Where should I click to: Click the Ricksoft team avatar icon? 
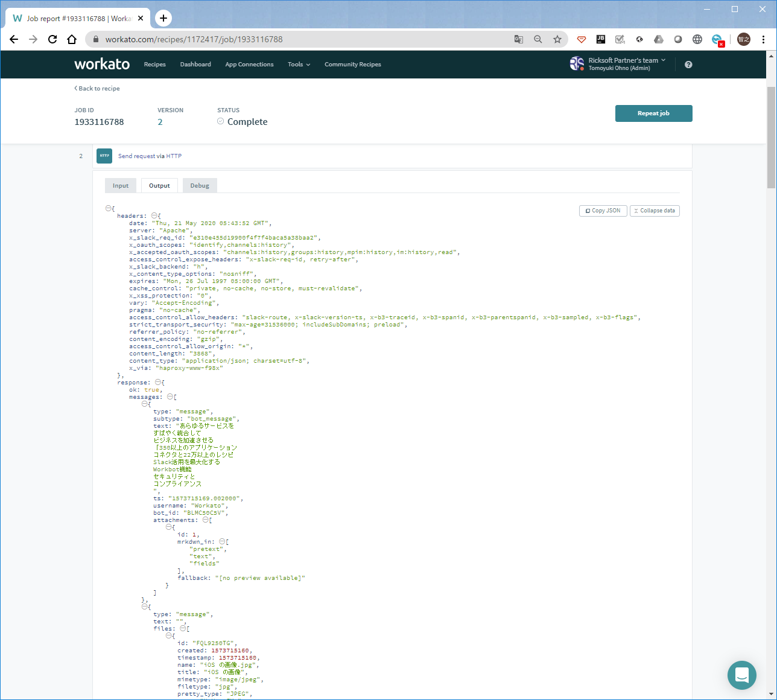[x=577, y=63]
